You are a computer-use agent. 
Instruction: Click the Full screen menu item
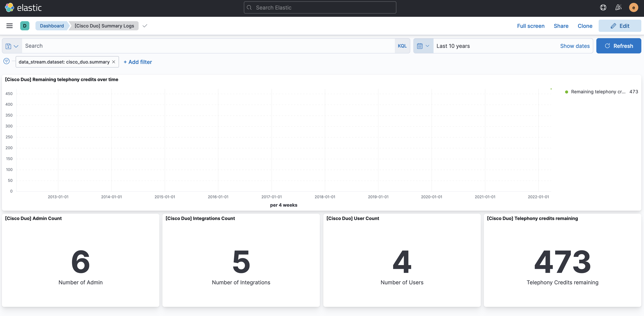point(531,26)
